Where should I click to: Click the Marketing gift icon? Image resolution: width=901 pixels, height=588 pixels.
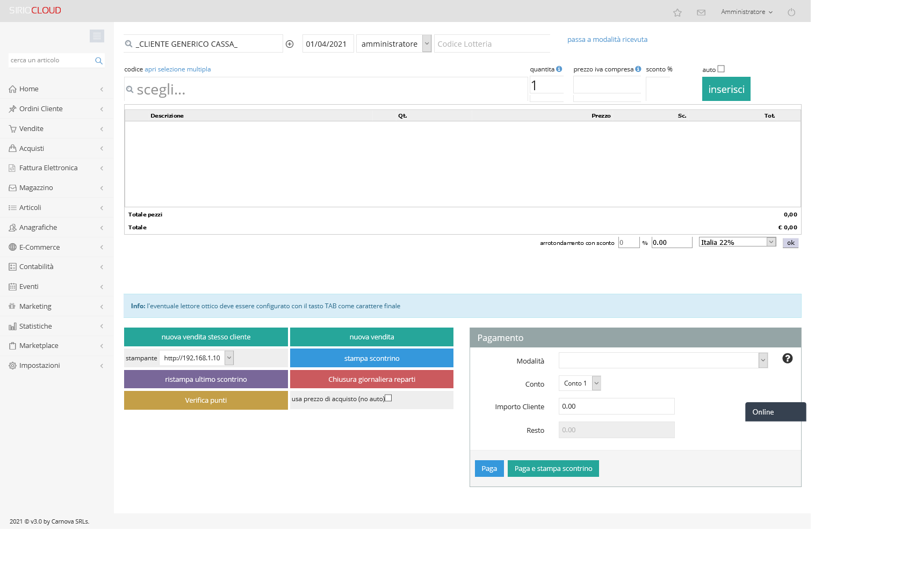pos(12,306)
